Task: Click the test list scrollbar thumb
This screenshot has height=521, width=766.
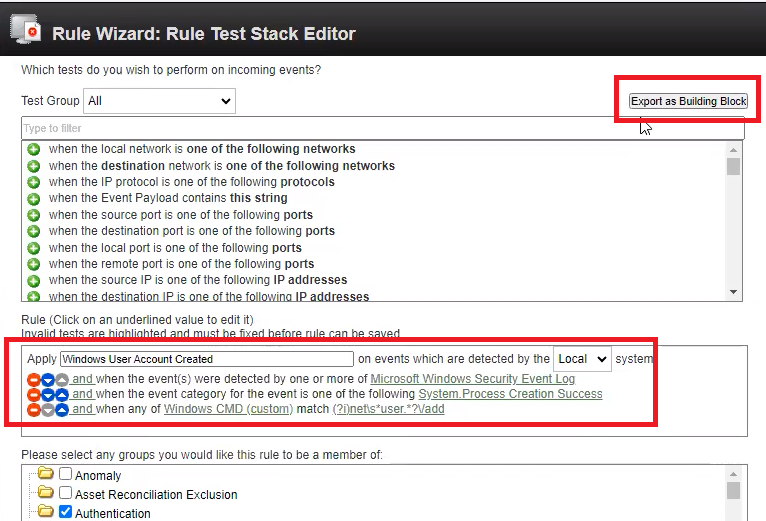Action: (733, 167)
